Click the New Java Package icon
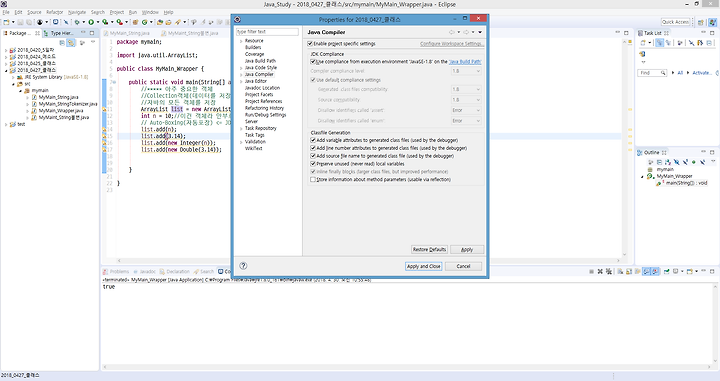Image resolution: width=720 pixels, height=381 pixels. click(135, 22)
